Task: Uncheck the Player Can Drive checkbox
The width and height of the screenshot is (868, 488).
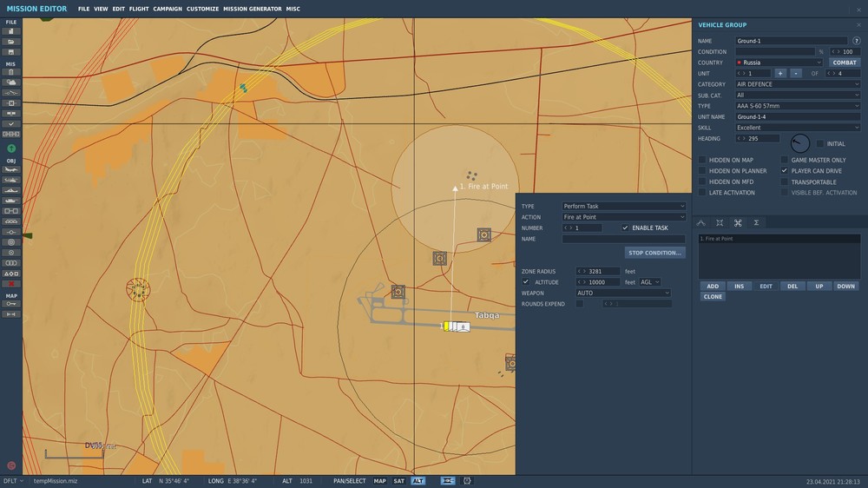Action: (x=784, y=171)
